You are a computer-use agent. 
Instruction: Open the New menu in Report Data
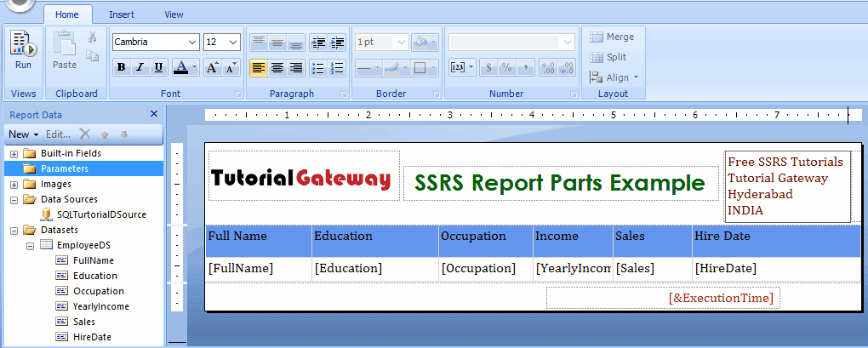click(x=23, y=134)
